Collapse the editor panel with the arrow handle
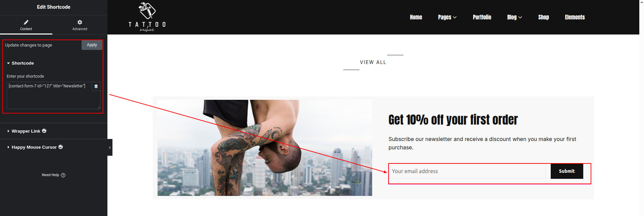This screenshot has width=644, height=216. pyautogui.click(x=110, y=147)
